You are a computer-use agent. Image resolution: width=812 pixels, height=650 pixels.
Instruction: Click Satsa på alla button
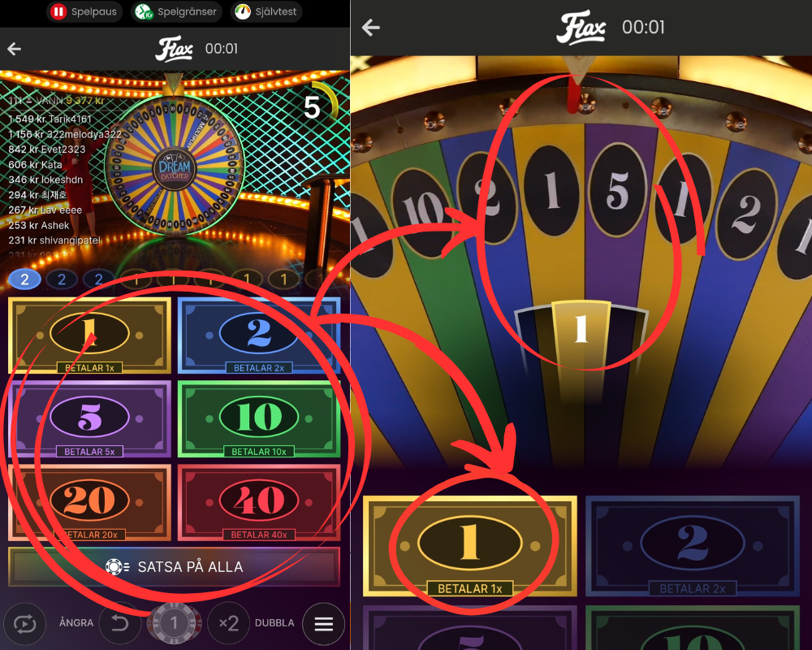pos(174,566)
